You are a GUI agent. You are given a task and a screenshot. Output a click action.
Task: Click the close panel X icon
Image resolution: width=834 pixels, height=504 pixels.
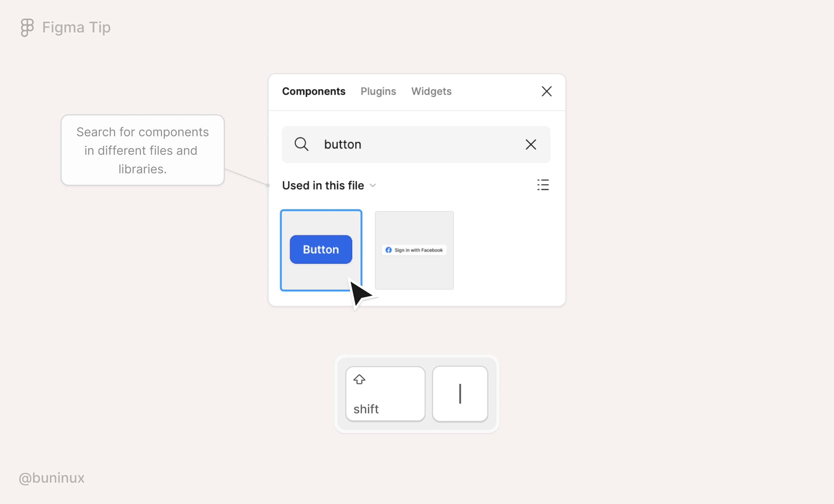(546, 91)
